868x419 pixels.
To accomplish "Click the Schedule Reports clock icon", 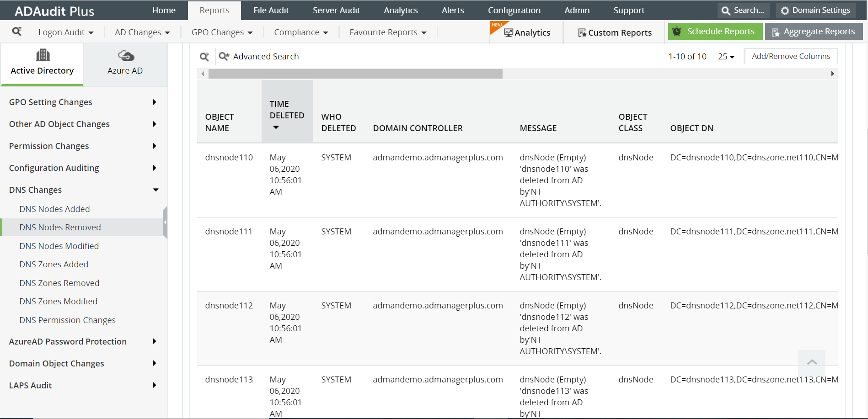I will click(x=677, y=31).
